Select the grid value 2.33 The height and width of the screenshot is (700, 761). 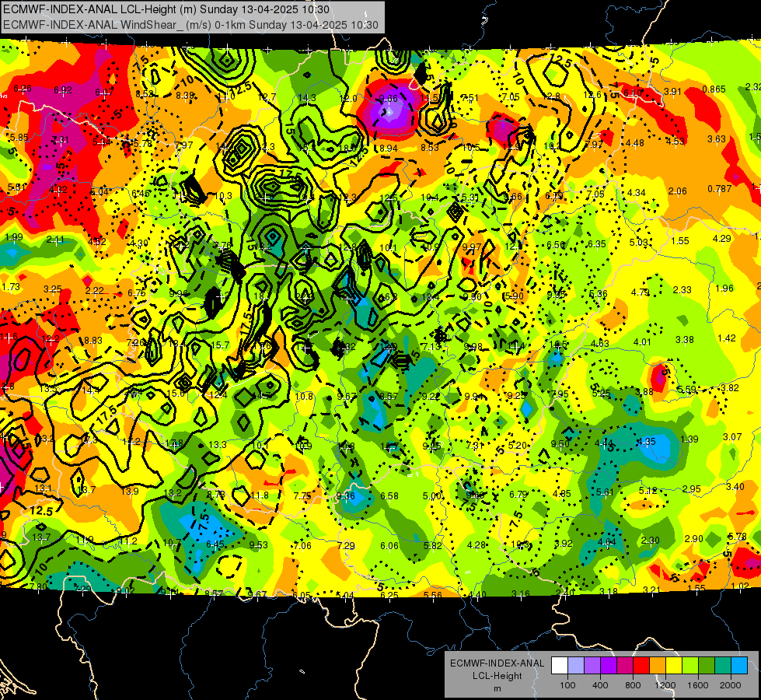682,290
